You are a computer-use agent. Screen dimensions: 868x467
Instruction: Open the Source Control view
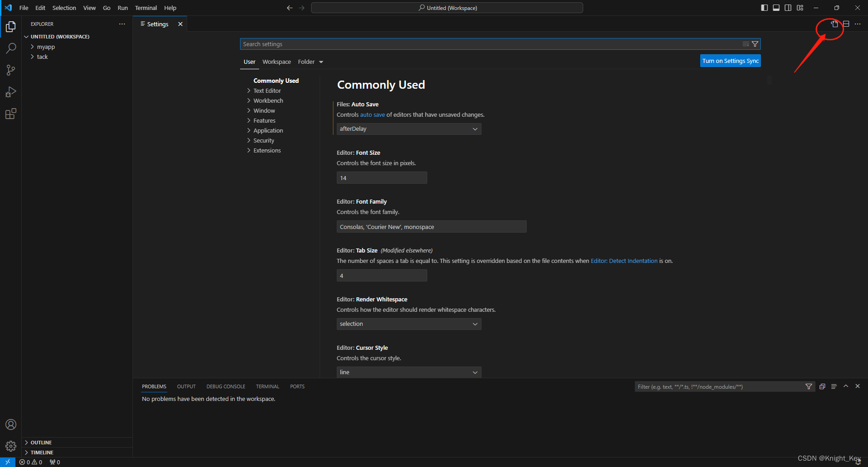pyautogui.click(x=11, y=70)
